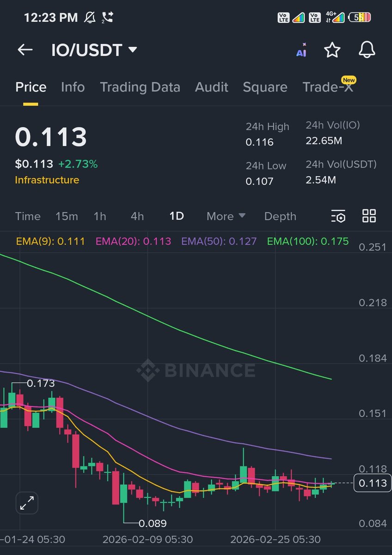This screenshot has width=392, height=555.
Task: Tap the current price tag 0.113 on axis
Action: [x=372, y=483]
